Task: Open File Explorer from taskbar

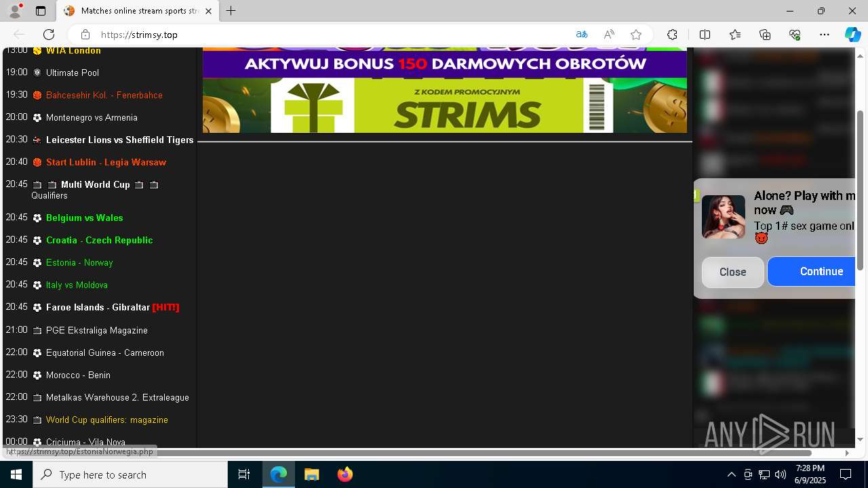Action: [311, 474]
